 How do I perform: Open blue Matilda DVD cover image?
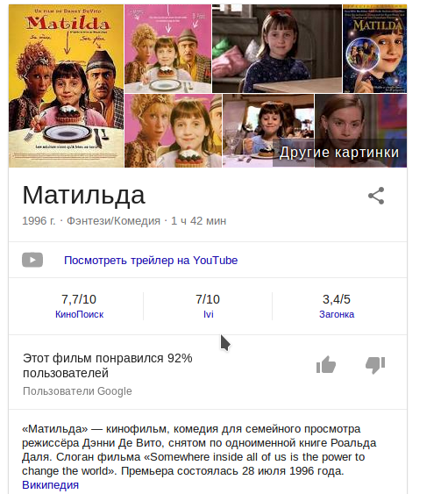click(374, 48)
